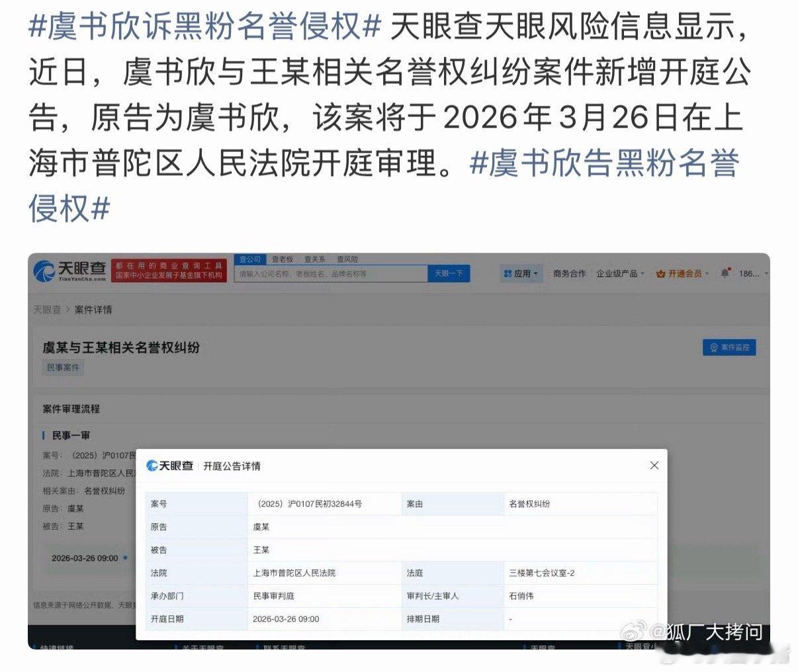798x672 pixels.
Task: Click the 2026-03-26 09:00 hearing entry
Action: click(84, 558)
